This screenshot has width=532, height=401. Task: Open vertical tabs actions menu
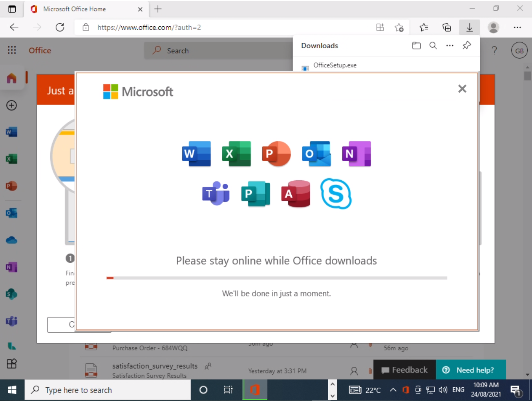coord(12,9)
